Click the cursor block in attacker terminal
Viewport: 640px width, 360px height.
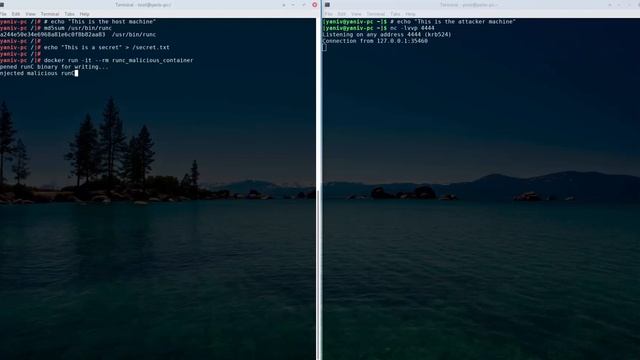pos(324,48)
